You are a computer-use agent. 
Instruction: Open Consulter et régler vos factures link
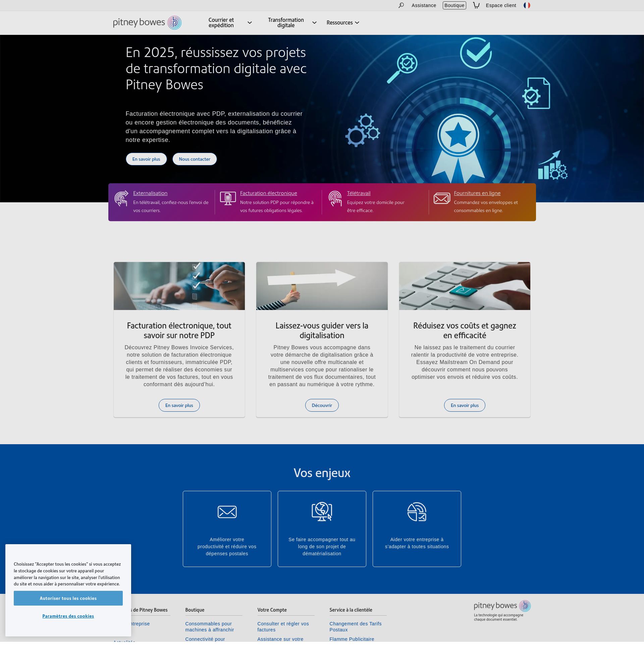283,626
